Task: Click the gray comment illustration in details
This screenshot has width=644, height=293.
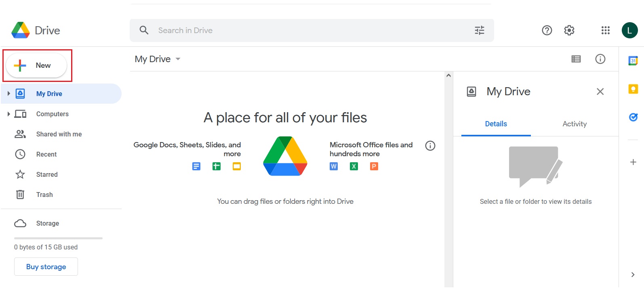Action: point(536,167)
